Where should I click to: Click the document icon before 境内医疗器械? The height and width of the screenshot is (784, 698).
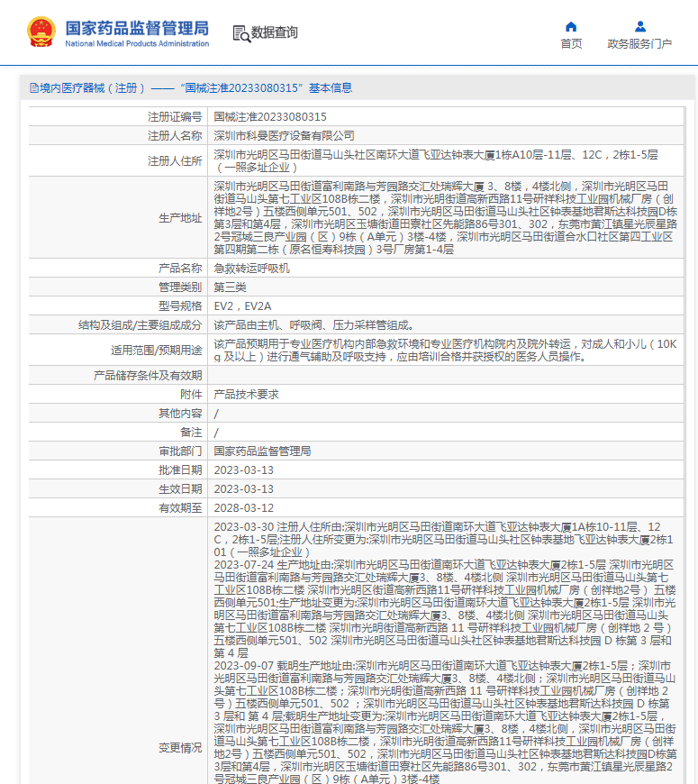33,88
